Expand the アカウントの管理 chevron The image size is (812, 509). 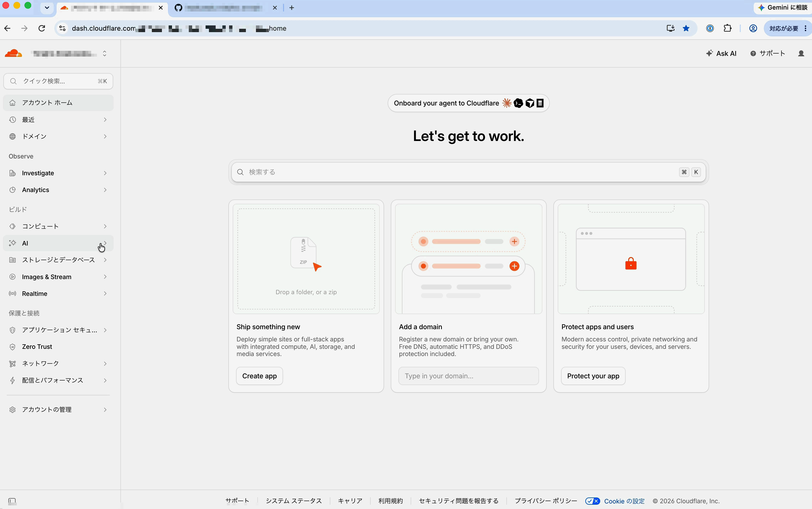click(x=105, y=410)
